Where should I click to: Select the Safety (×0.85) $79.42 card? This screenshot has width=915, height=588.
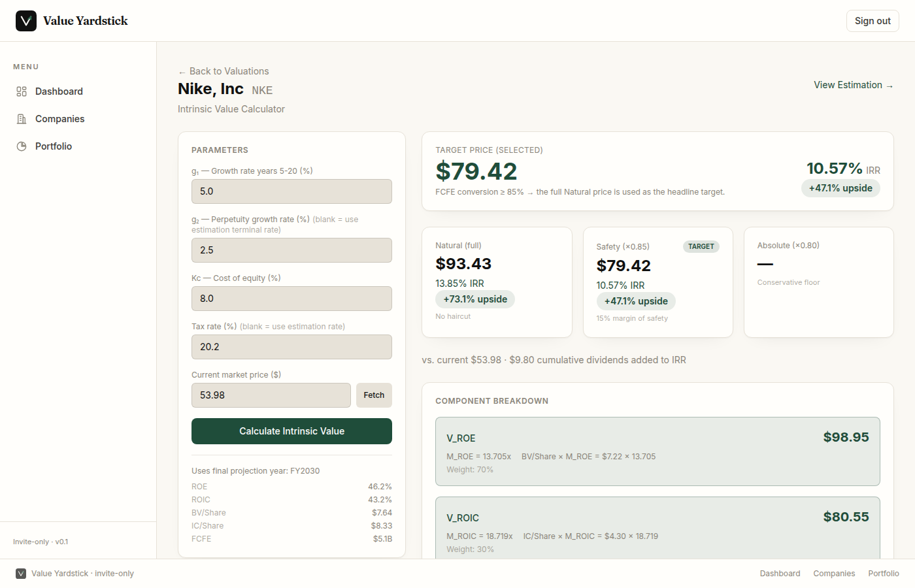pos(657,282)
